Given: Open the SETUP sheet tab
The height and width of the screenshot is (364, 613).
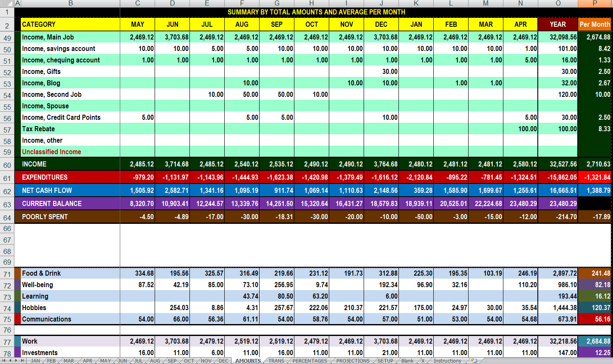Looking at the screenshot, I should [x=385, y=361].
